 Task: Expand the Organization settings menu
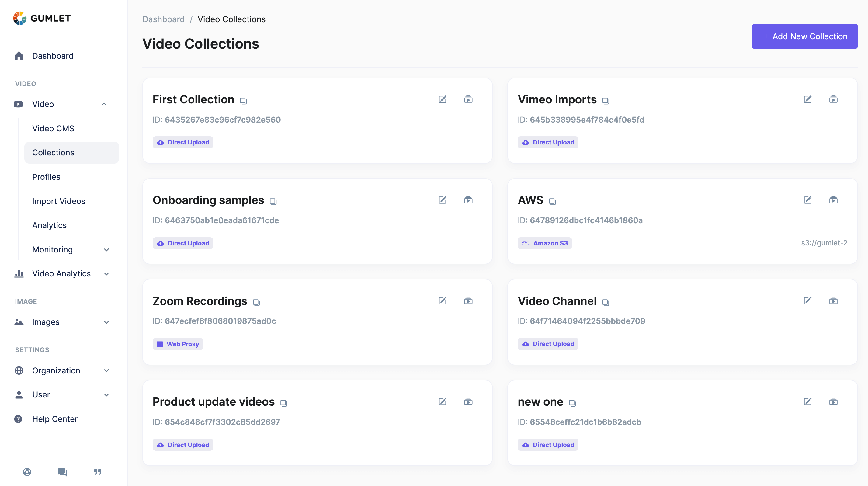pos(106,371)
